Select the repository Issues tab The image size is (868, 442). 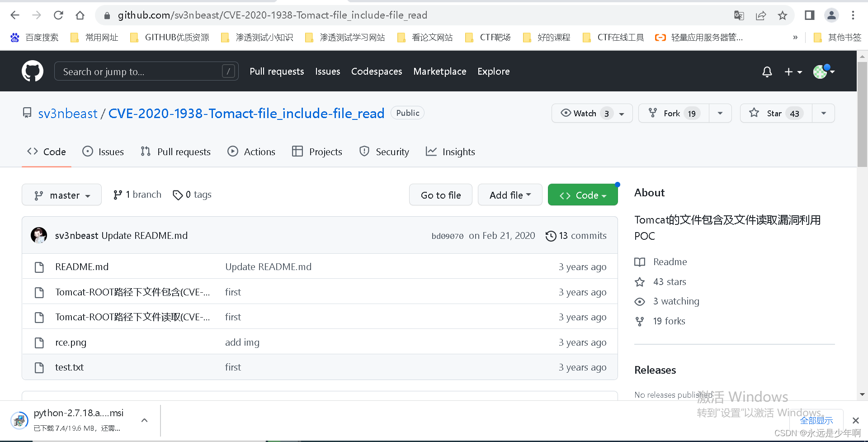pyautogui.click(x=103, y=152)
